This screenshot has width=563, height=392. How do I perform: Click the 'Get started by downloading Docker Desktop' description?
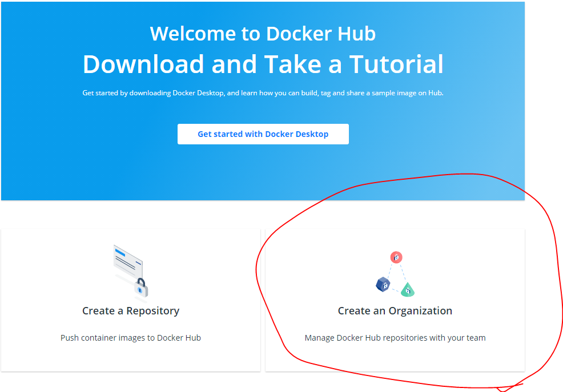pyautogui.click(x=263, y=93)
